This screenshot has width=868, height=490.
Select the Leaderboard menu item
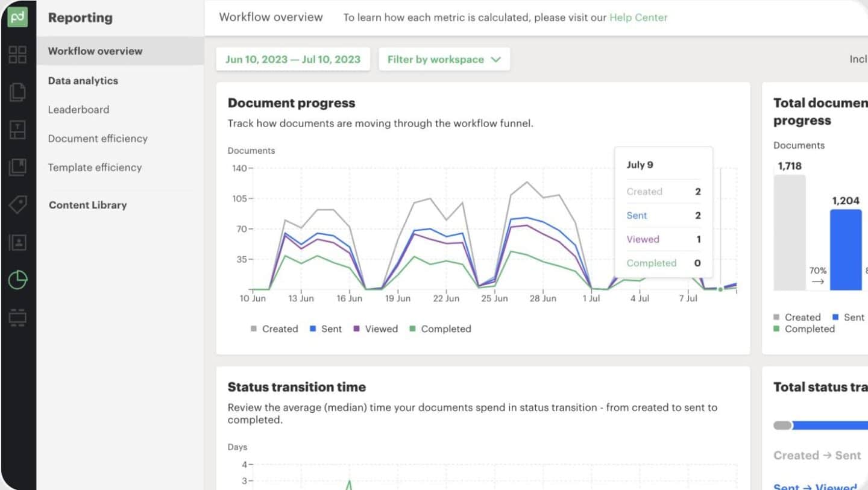click(x=78, y=109)
